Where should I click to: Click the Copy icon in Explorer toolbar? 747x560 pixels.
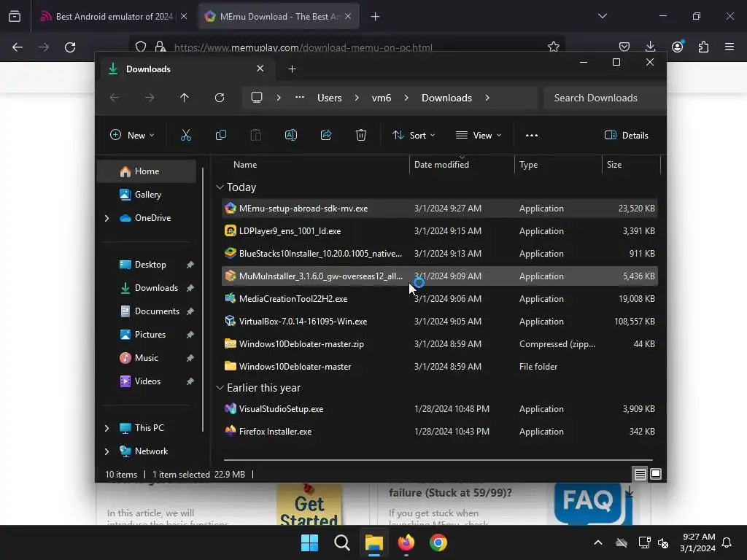click(220, 135)
